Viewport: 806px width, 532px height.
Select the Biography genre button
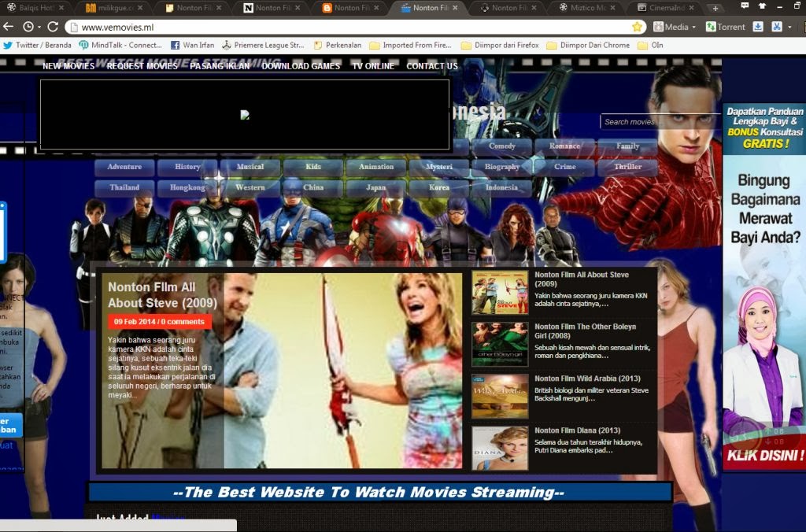(x=501, y=167)
